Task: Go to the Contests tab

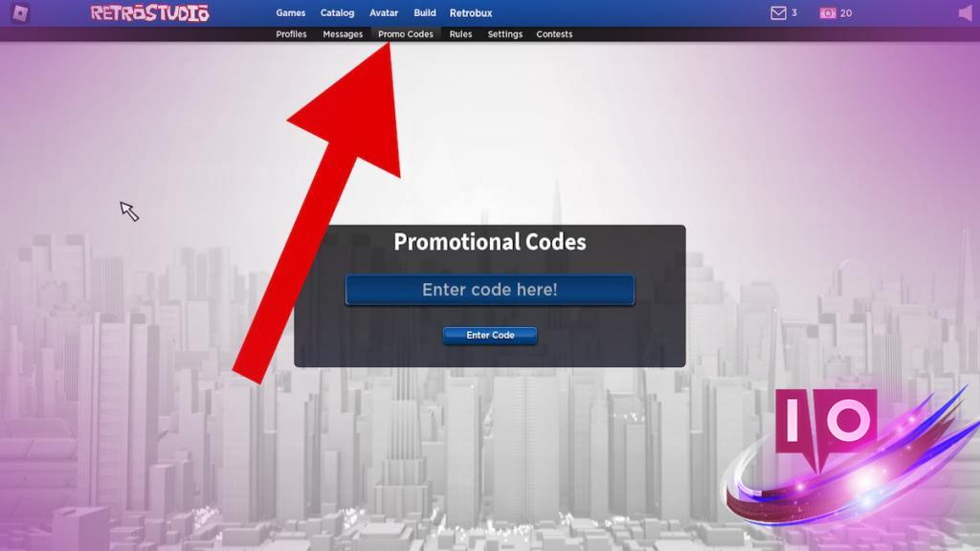Action: [554, 34]
